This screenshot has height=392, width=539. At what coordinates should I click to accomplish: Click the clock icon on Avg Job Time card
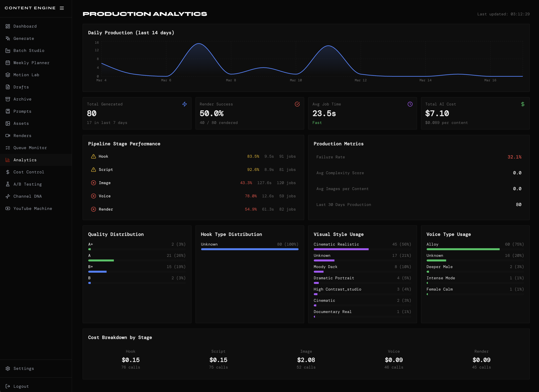[x=410, y=104]
